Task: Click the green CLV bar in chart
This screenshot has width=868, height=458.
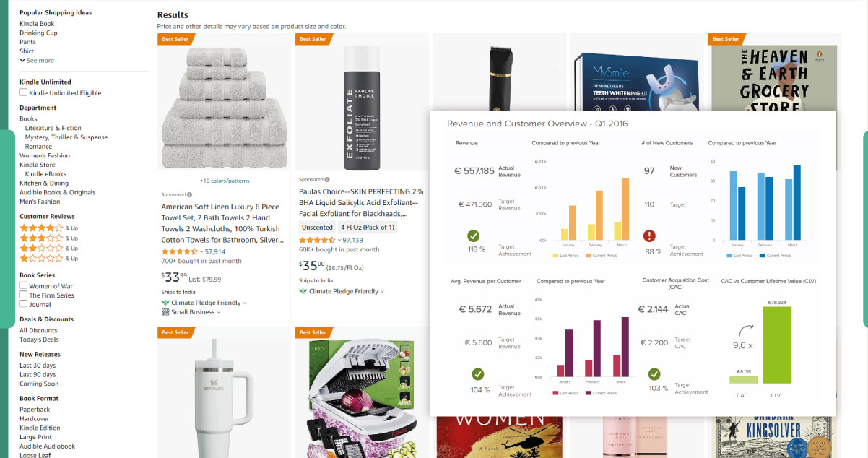Action: coord(777,345)
